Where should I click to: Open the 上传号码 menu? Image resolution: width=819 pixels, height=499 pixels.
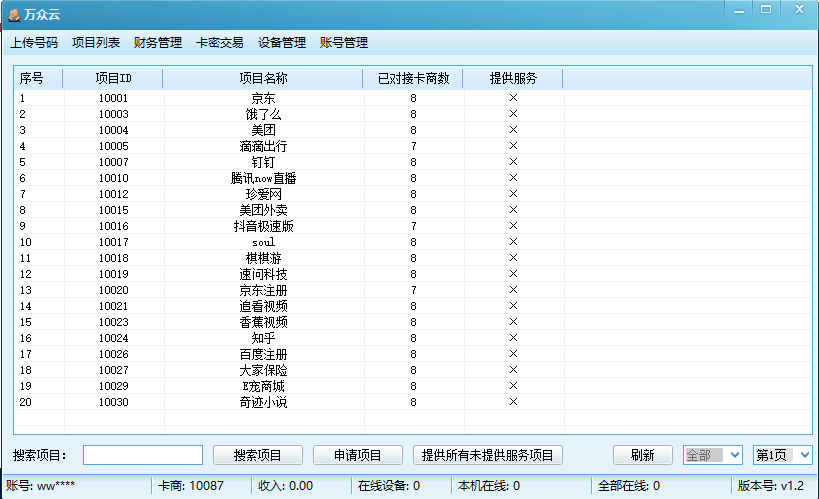(x=34, y=43)
